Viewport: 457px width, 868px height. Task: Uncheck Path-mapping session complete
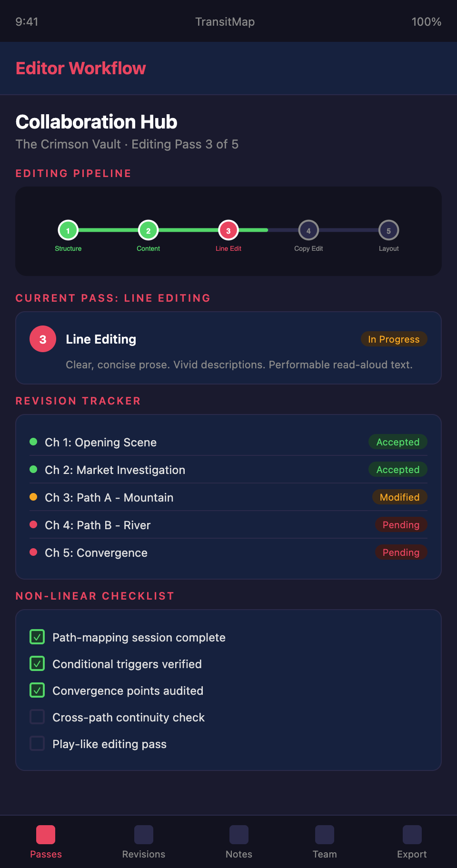37,637
